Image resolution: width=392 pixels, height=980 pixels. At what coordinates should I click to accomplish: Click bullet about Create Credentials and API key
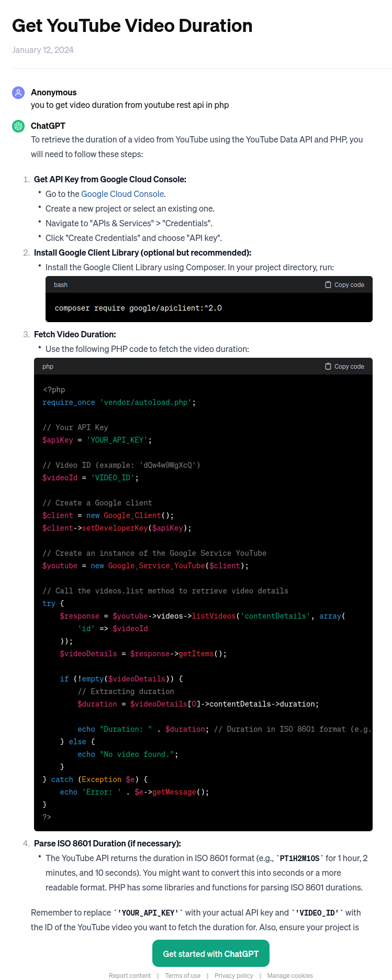click(134, 238)
